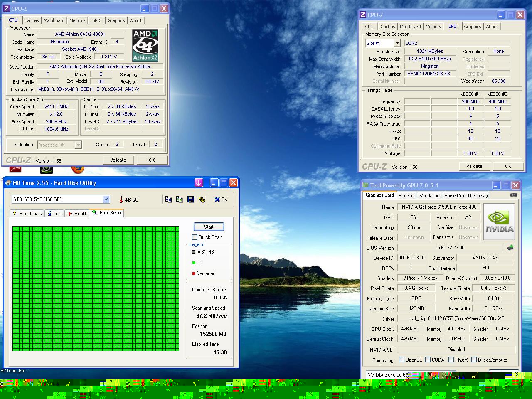Click OK in the CPU-Z SPD window
This screenshot has width=532, height=399.
point(508,166)
